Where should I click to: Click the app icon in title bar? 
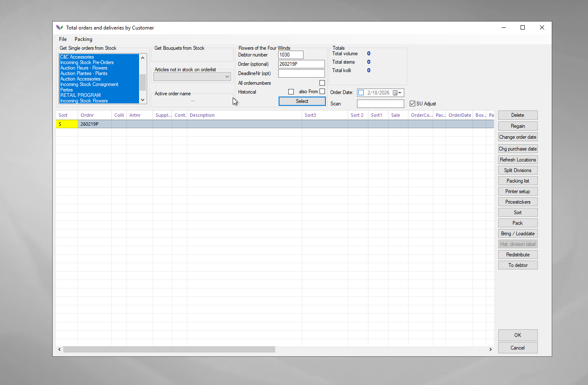[x=59, y=28]
